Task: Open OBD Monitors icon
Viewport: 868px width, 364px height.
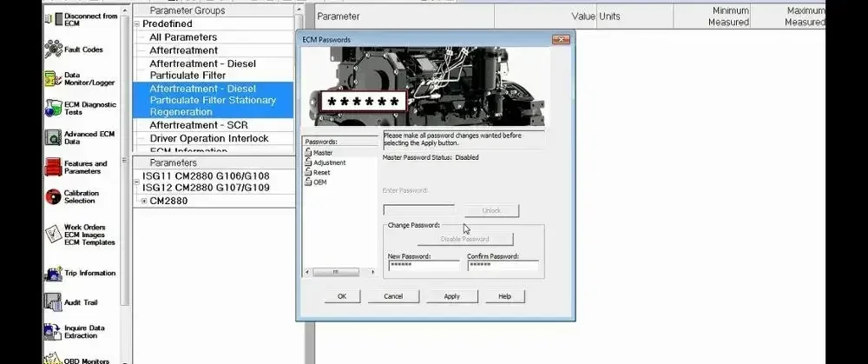Action: pos(53,359)
